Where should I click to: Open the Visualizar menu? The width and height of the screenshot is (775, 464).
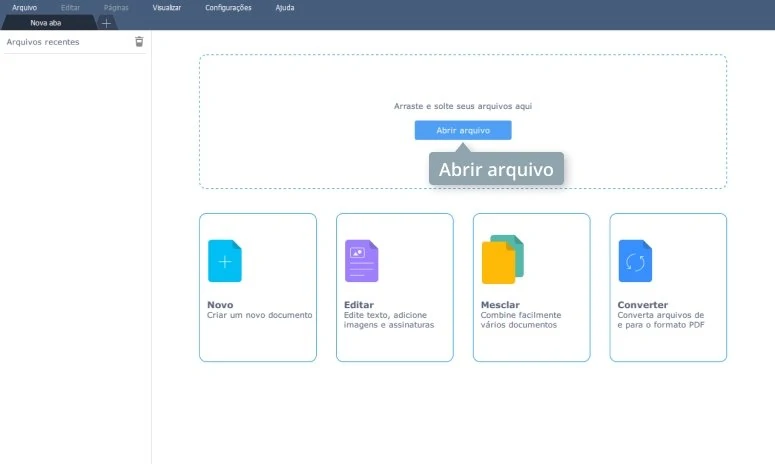(167, 7)
